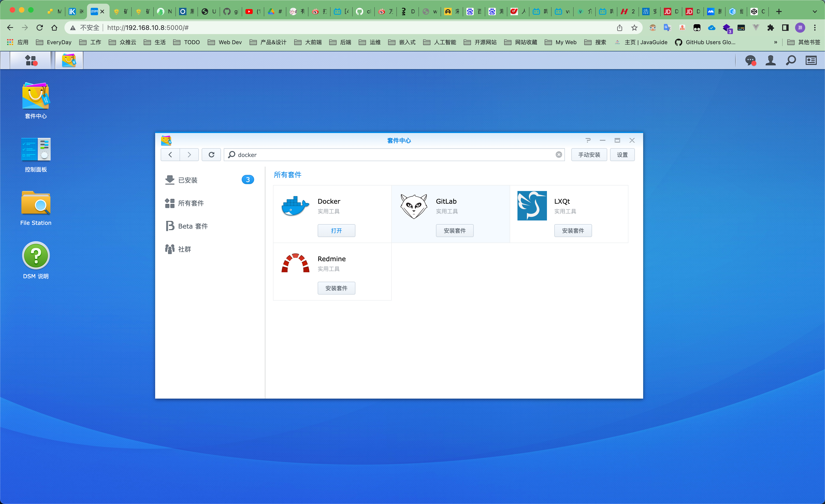Open a new browser tab
The width and height of the screenshot is (825, 504).
click(779, 12)
